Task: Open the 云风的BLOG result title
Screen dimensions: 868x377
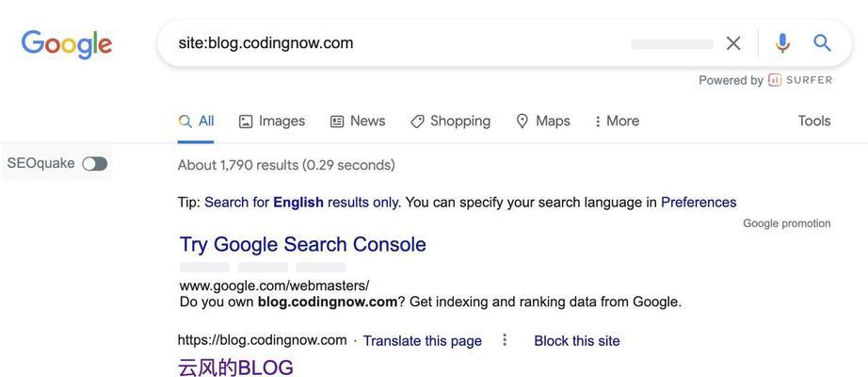Action: point(235,369)
